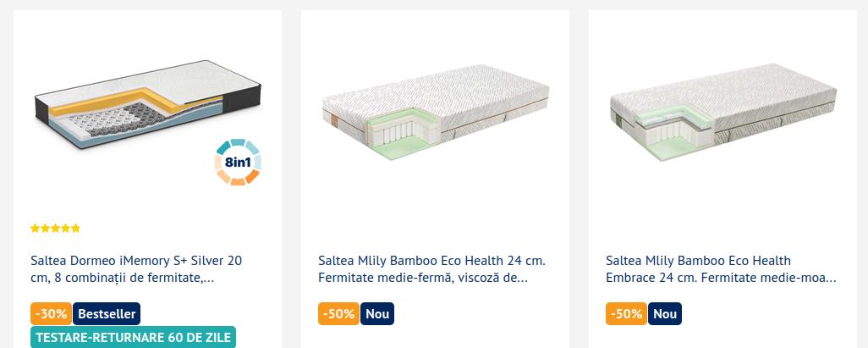Screen dimensions: 868x348
Task: Click the Nou badge on Eco Health mattress
Action: pos(377,313)
